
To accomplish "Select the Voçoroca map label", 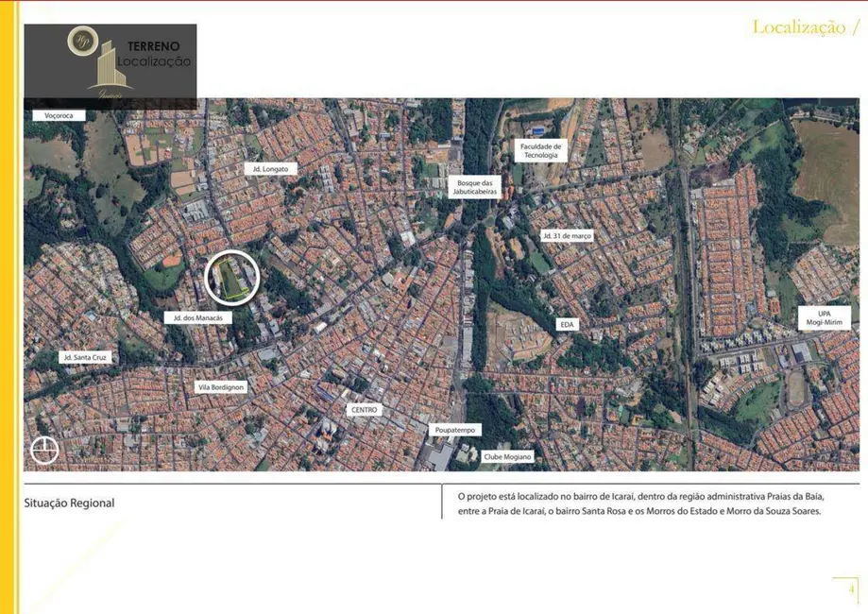I will (59, 115).
